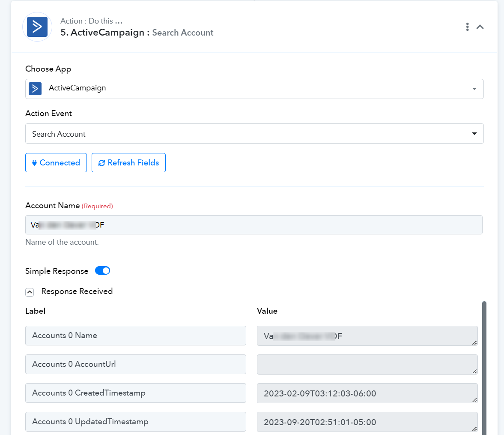
Task: Click the refresh arrows icon on Refresh Fields
Action: 101,163
